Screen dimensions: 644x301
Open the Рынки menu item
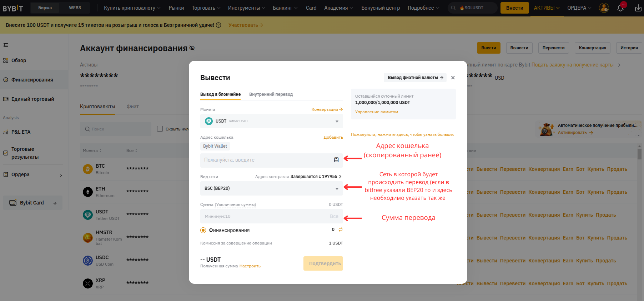(x=176, y=8)
